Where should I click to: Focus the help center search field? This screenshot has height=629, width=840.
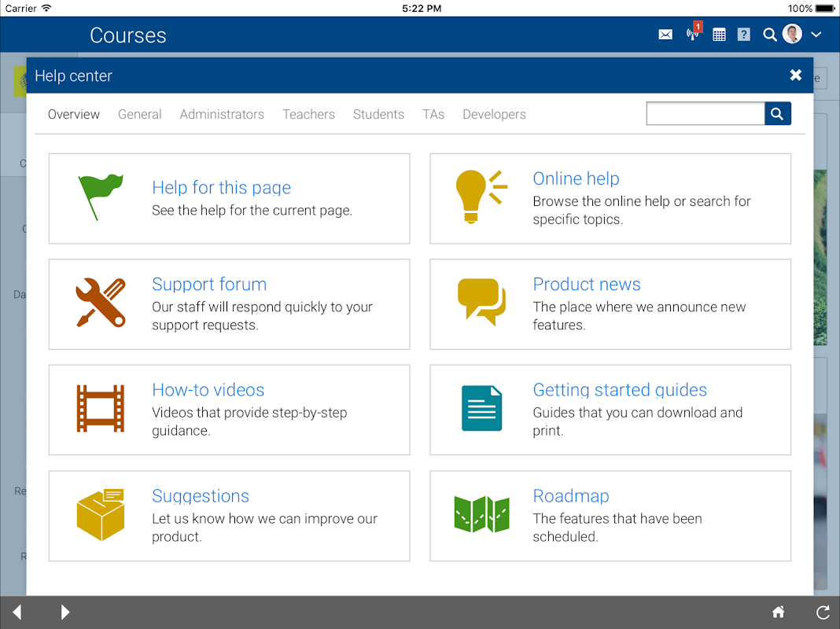pos(706,113)
